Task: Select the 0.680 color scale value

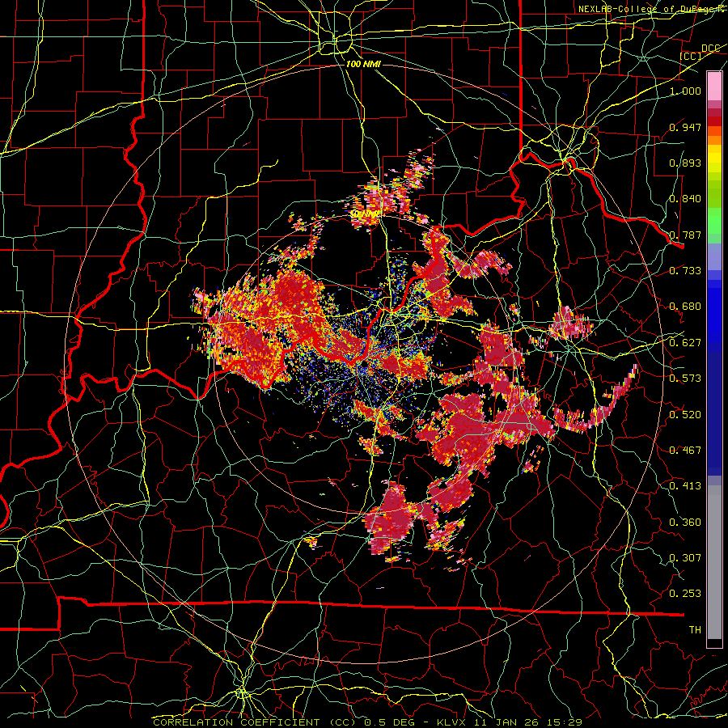Action: coord(685,307)
